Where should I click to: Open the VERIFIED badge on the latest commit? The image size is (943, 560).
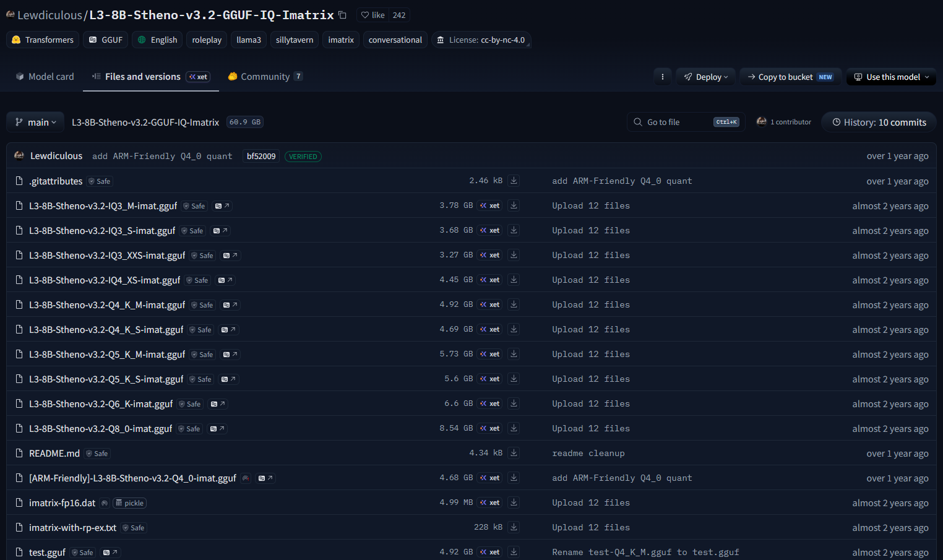tap(303, 157)
